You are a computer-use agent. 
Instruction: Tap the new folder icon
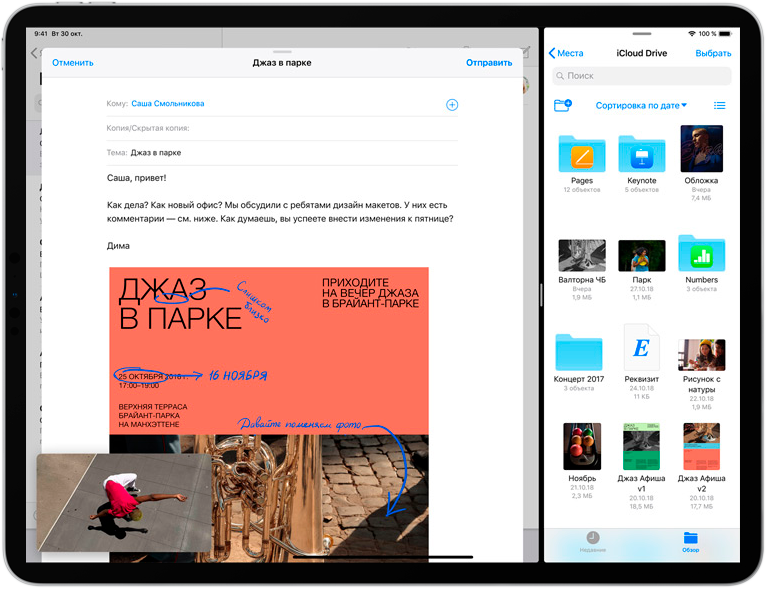tap(562, 105)
